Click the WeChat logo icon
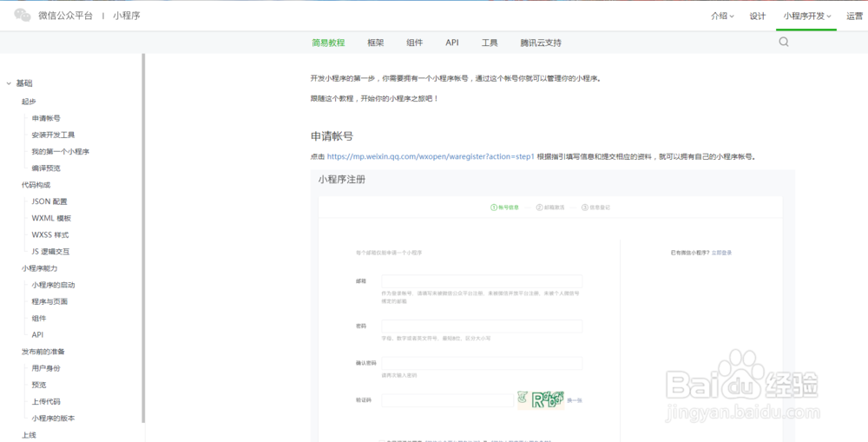 tap(23, 16)
